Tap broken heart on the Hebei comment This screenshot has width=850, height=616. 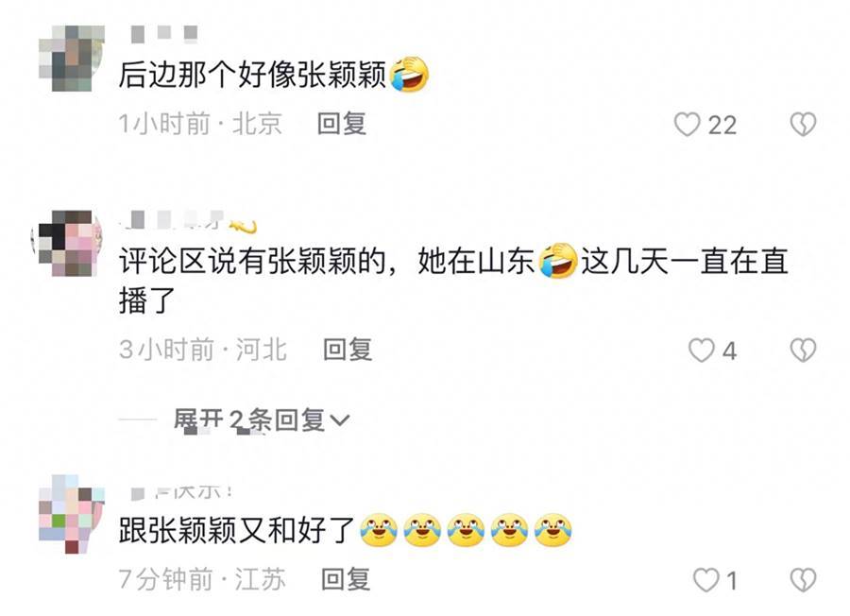(x=803, y=351)
